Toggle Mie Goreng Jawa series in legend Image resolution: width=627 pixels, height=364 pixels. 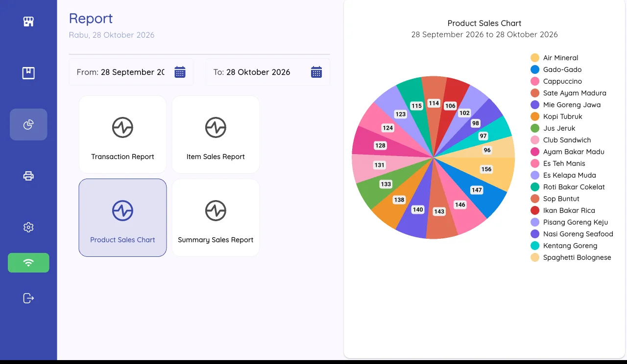pyautogui.click(x=565, y=105)
